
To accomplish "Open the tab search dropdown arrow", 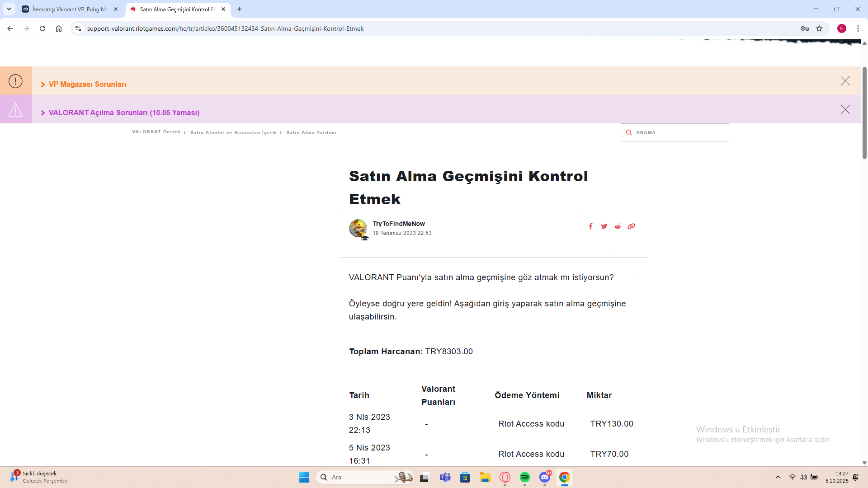I will click(9, 9).
